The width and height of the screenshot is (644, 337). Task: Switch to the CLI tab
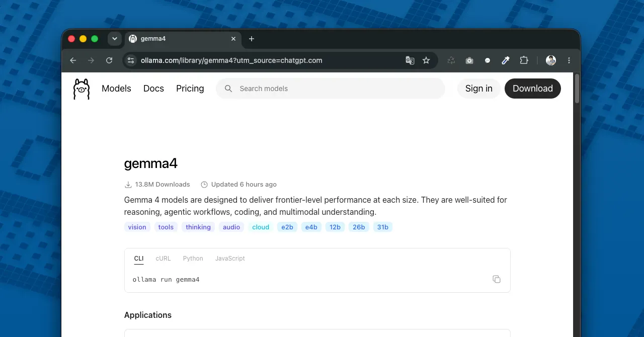(x=139, y=259)
